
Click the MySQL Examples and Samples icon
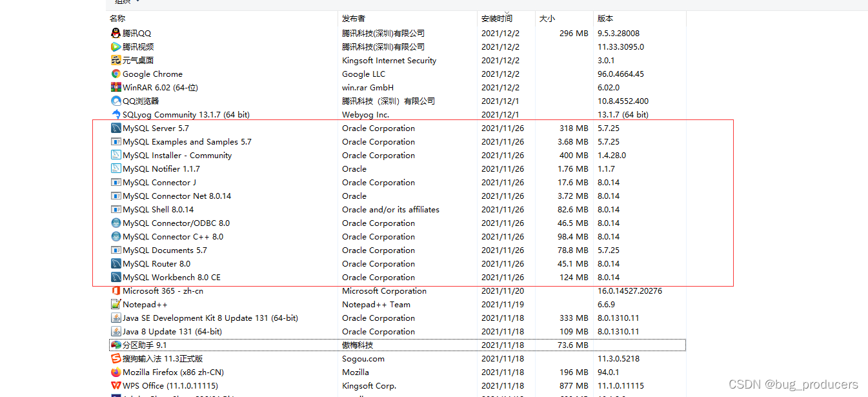[116, 141]
